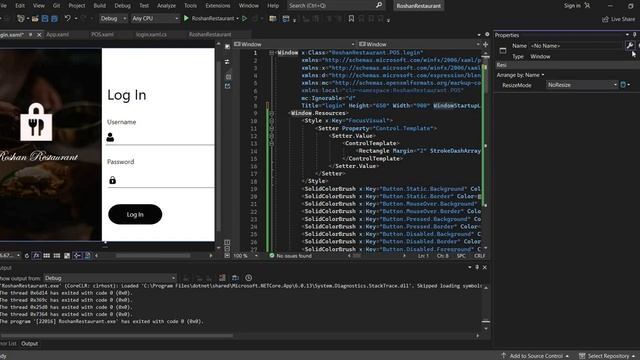
Task: Toggle disable project code button in designer
Action: point(87,256)
